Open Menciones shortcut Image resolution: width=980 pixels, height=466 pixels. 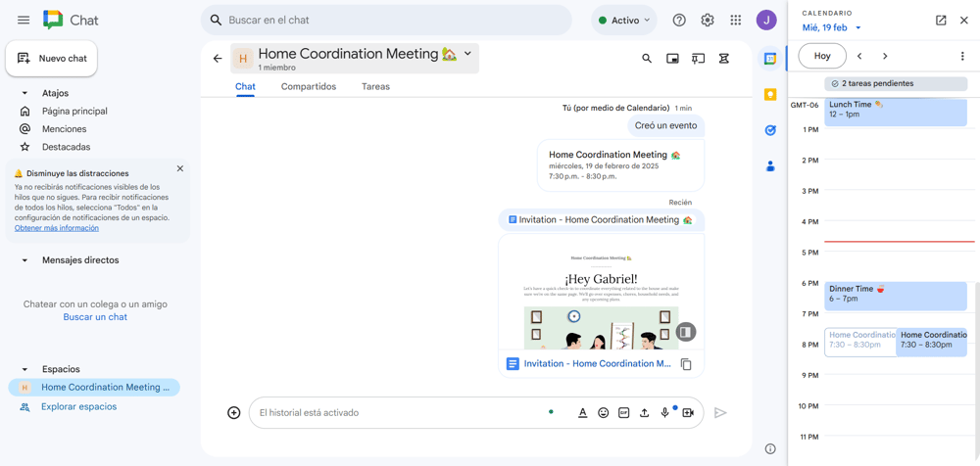tap(65, 129)
